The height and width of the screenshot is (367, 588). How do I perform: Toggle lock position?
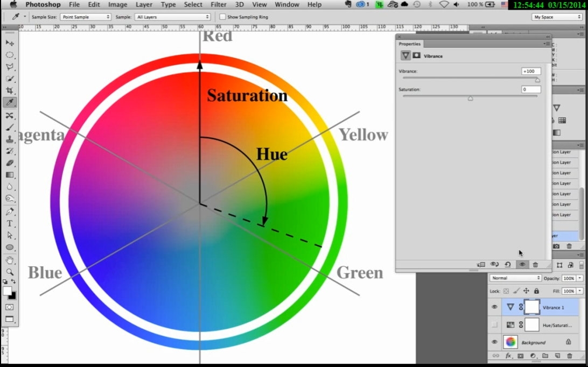[x=526, y=291]
